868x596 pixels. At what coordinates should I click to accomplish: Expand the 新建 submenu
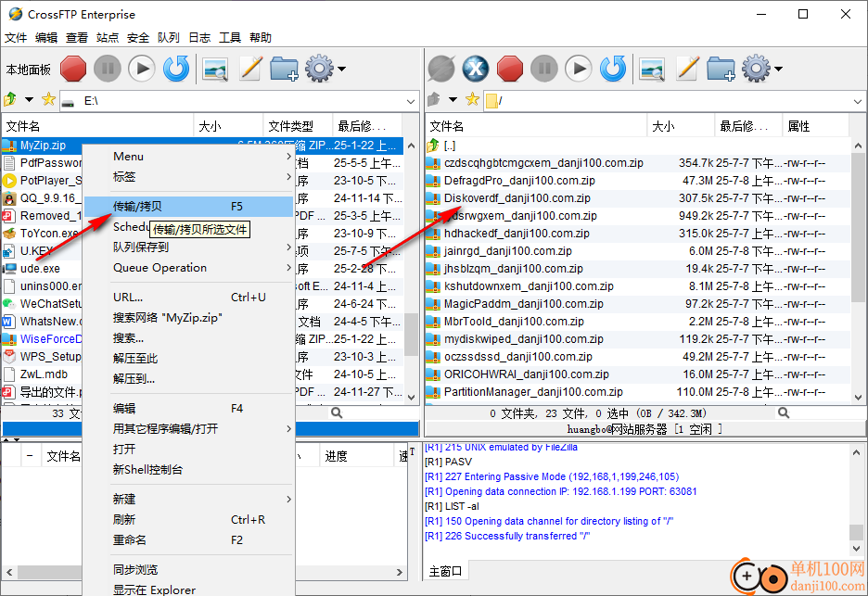click(188, 500)
